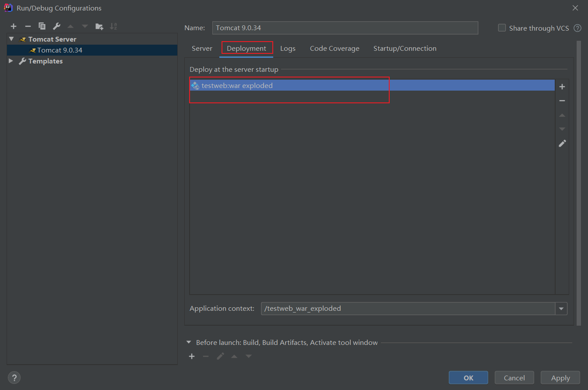Image resolution: width=588 pixels, height=390 pixels.
Task: Switch to Server tab
Action: pos(202,49)
